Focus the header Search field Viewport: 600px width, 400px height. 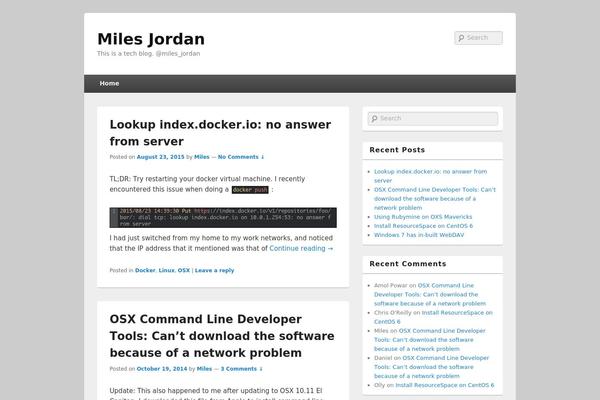click(x=479, y=38)
